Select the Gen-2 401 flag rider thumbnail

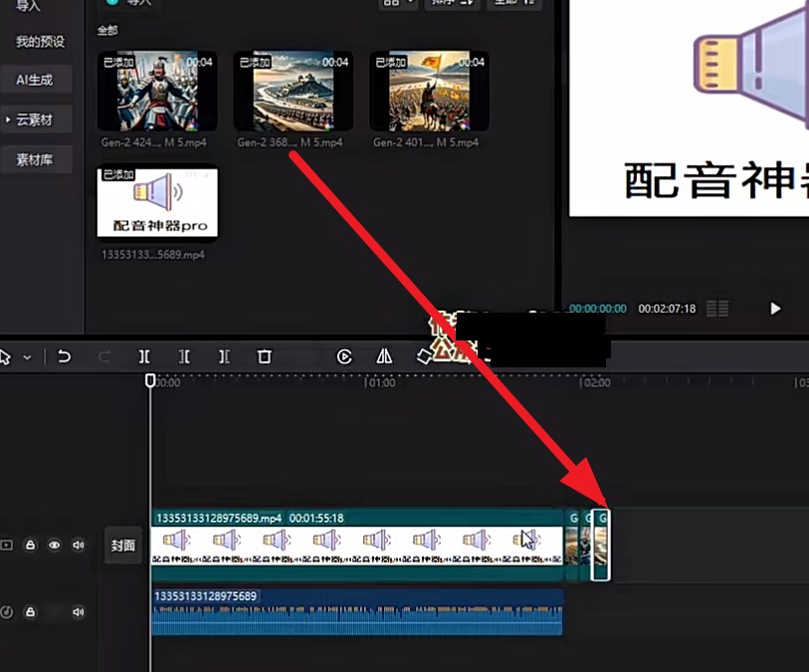(429, 91)
